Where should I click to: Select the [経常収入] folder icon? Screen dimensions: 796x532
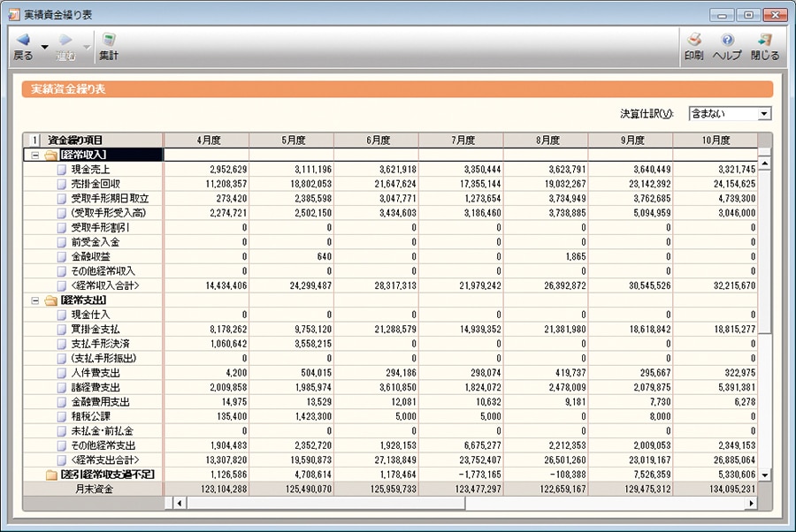point(50,156)
